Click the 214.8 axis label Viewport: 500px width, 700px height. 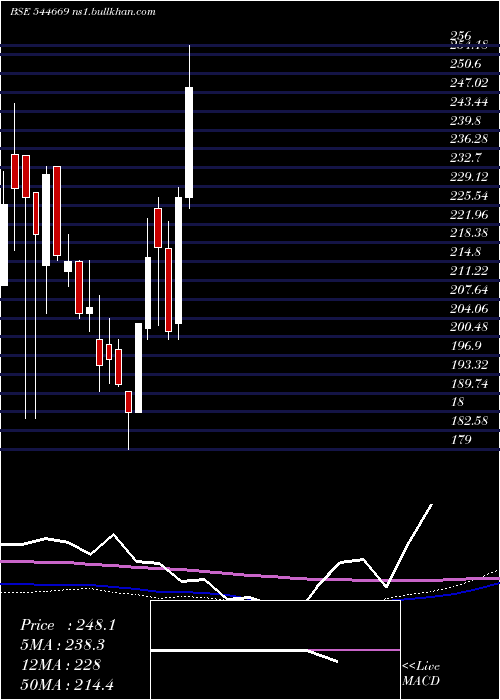pos(466,252)
